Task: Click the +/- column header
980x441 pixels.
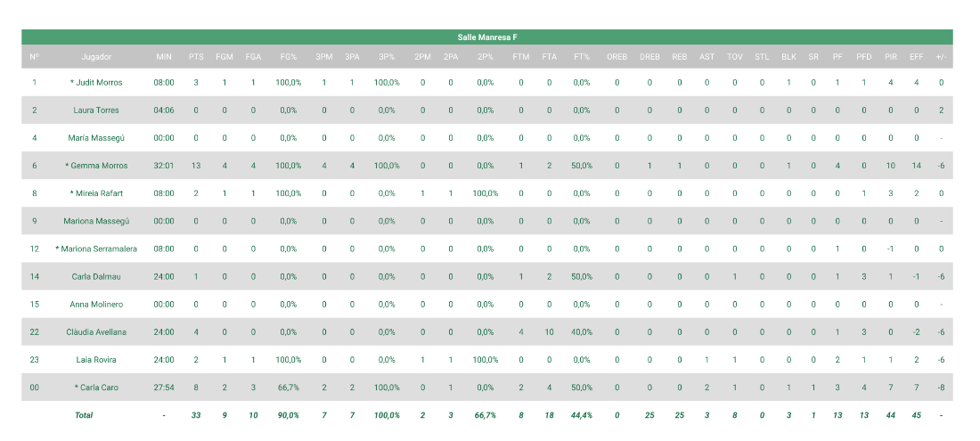Action: click(941, 57)
